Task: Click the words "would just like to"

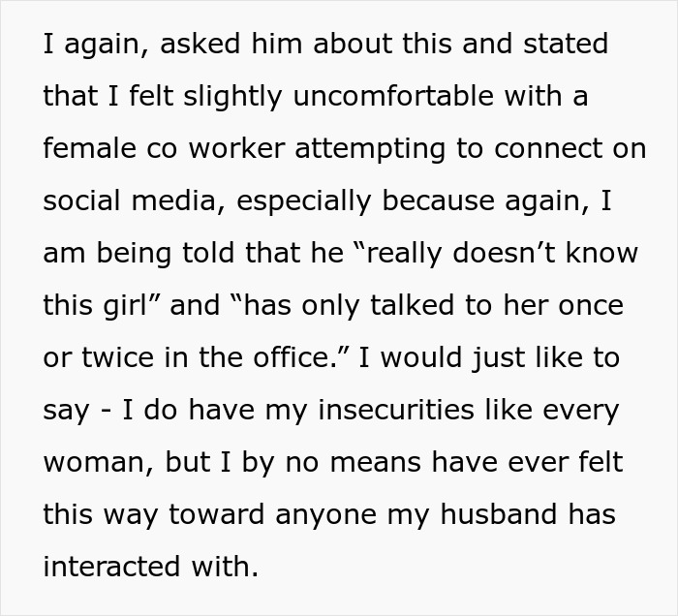Action: click(x=502, y=357)
